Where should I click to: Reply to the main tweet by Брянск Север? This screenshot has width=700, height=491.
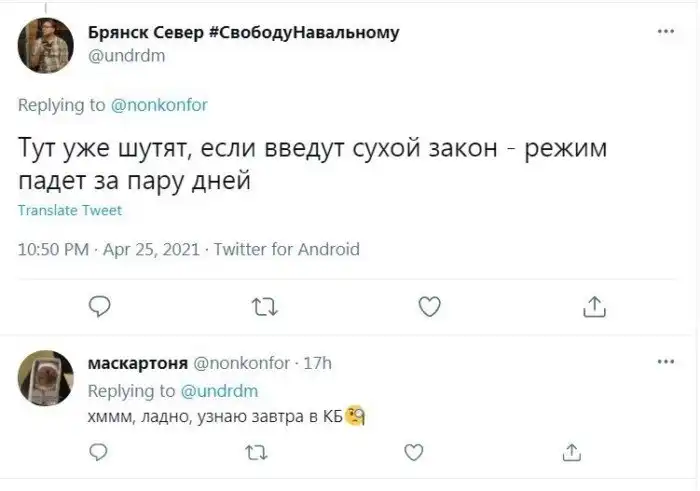coord(99,306)
